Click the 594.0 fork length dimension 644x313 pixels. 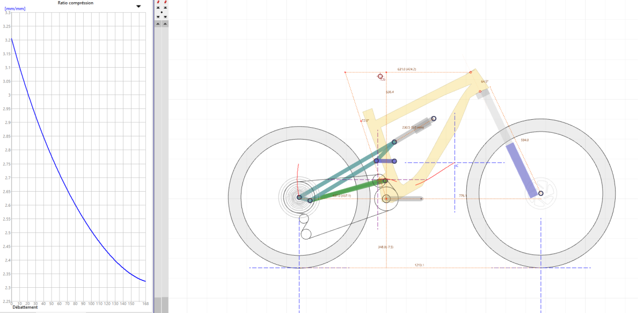pos(525,140)
